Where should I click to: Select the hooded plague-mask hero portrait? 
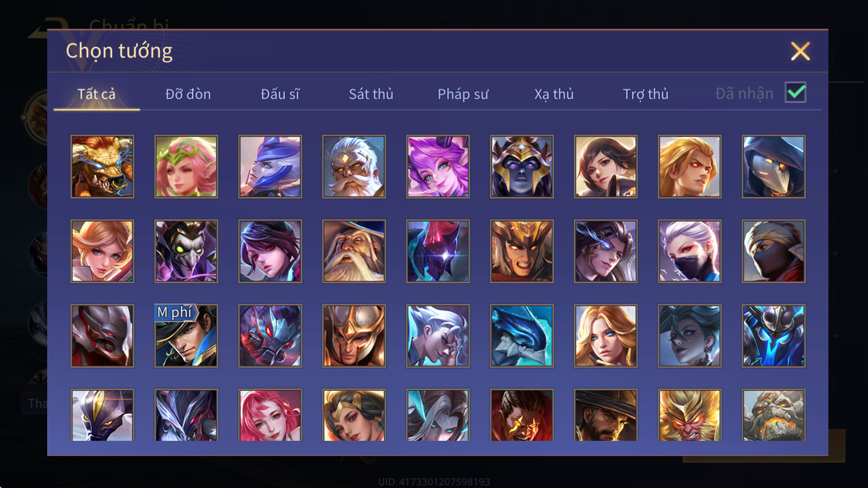(x=774, y=166)
